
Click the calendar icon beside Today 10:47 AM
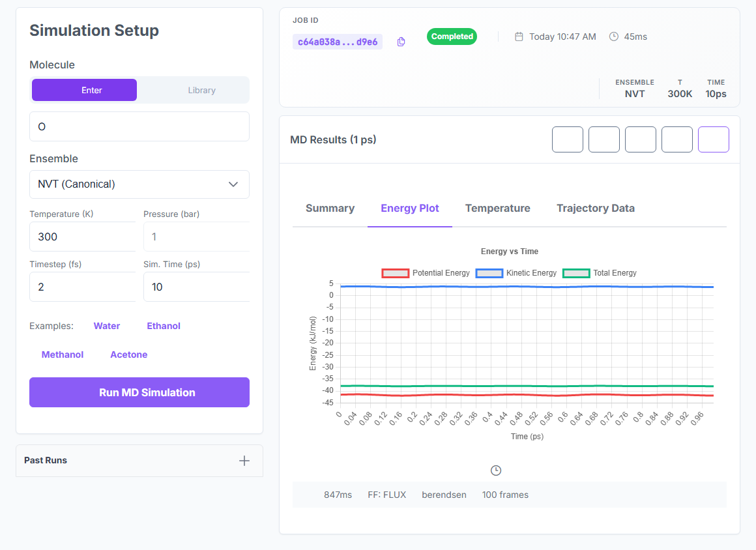(519, 36)
